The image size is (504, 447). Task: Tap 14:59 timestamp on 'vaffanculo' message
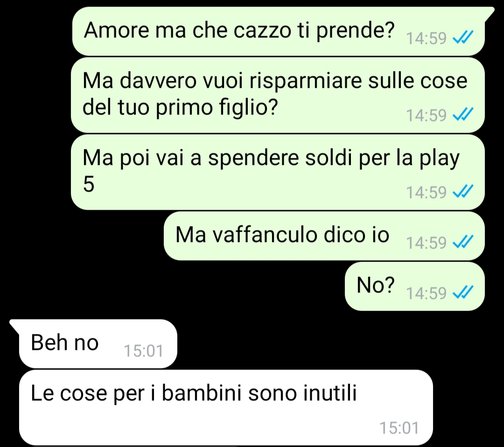pos(426,242)
